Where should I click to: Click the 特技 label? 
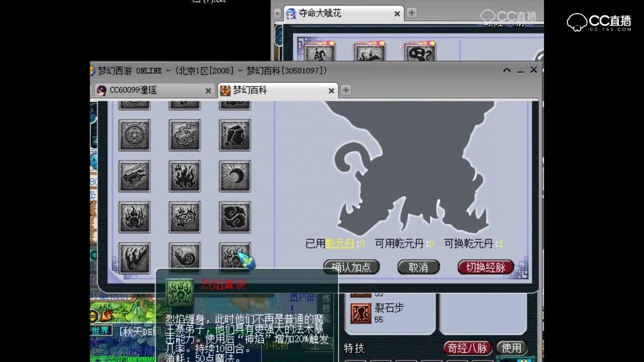[354, 348]
